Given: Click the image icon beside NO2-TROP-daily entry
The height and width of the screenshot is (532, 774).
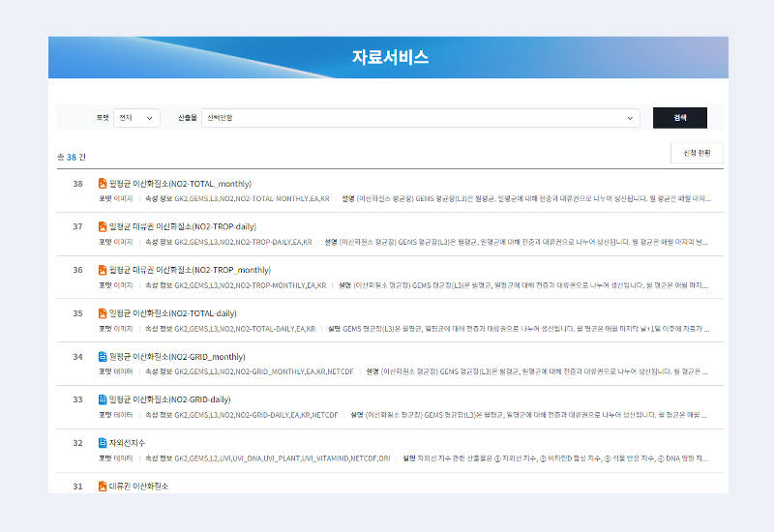Looking at the screenshot, I should 103,226.
